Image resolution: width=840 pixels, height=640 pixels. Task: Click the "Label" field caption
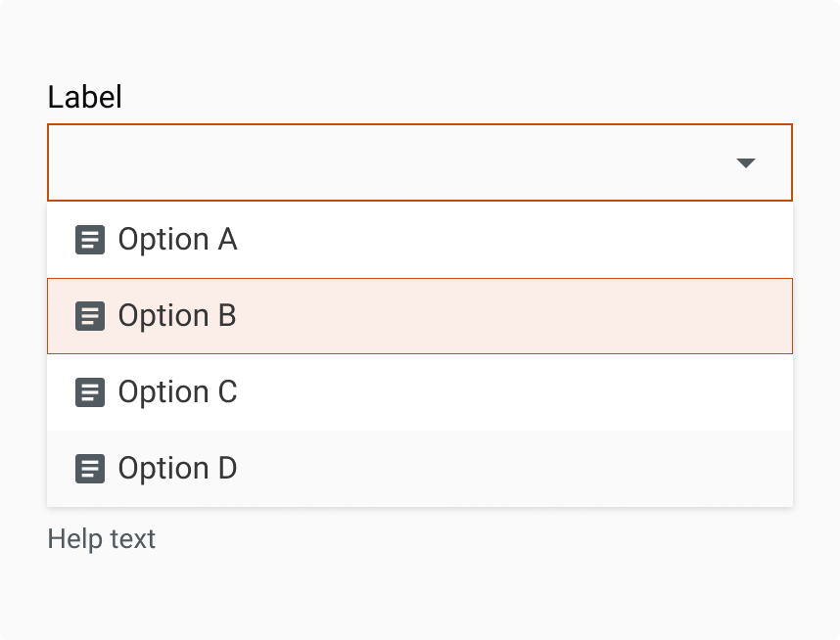[85, 97]
